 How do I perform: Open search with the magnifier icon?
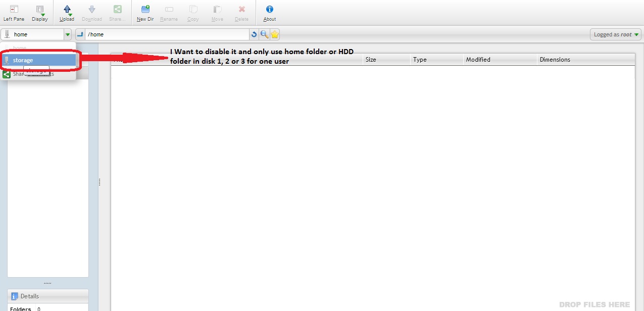pyautogui.click(x=264, y=34)
